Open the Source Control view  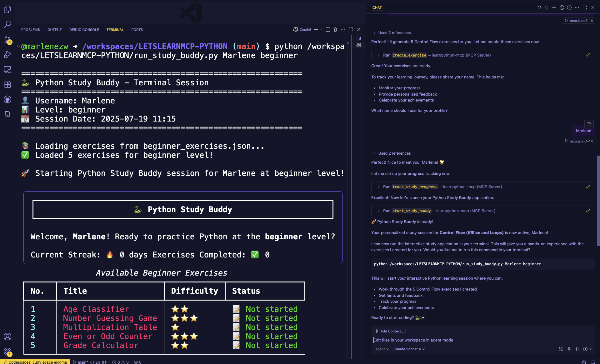click(x=7, y=39)
